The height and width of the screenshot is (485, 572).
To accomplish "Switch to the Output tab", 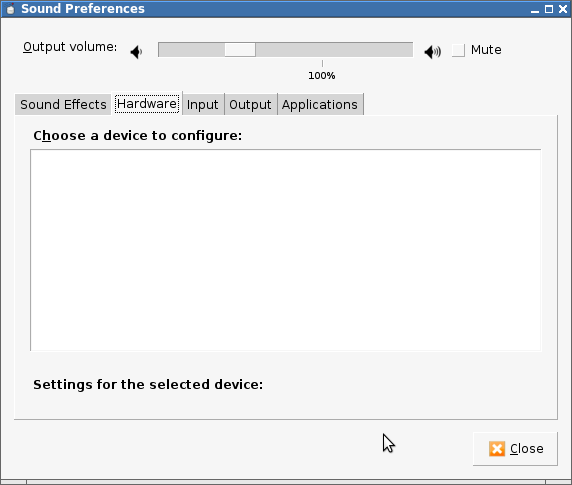I will [250, 105].
